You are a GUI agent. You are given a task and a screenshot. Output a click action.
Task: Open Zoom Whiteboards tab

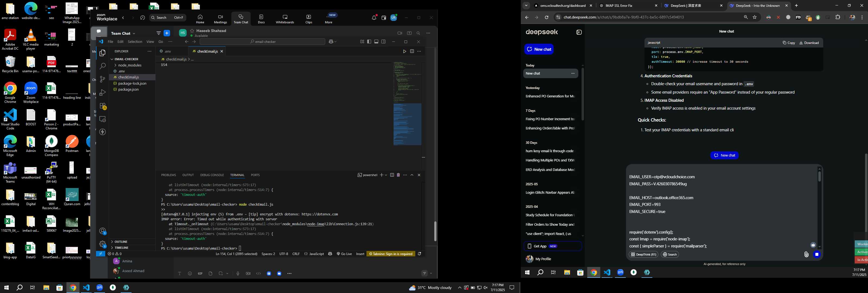[x=285, y=19]
